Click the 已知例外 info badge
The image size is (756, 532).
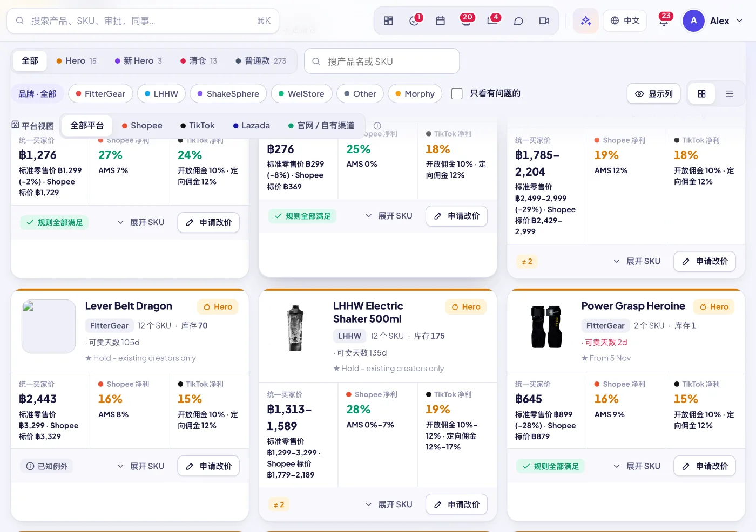(47, 466)
